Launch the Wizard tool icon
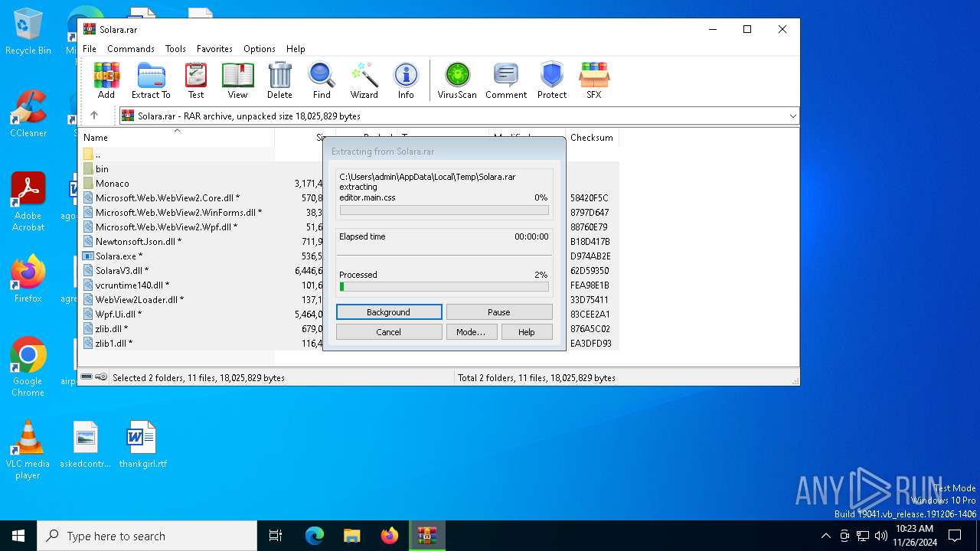Screen dimensions: 980x551 coord(364,80)
